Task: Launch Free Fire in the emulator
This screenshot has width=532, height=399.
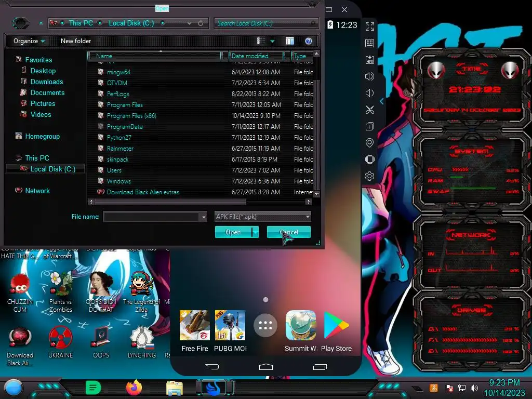Action: [194, 331]
